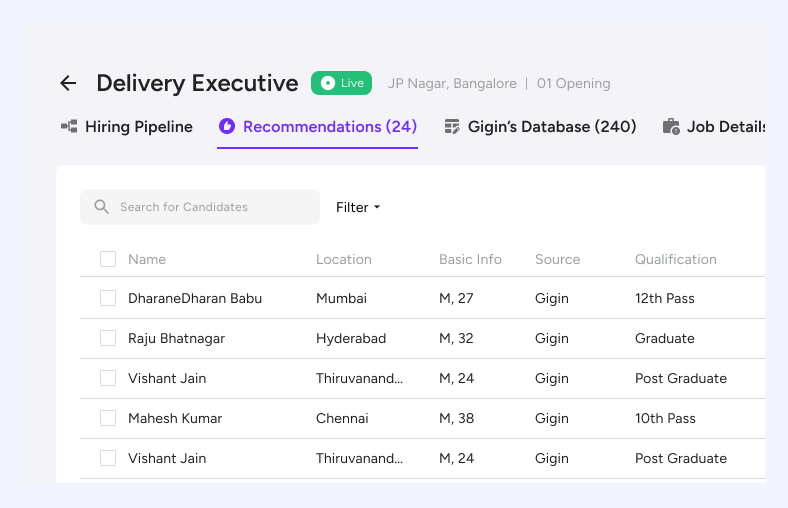Open the Filter dropdown
788x508 pixels.
point(358,207)
